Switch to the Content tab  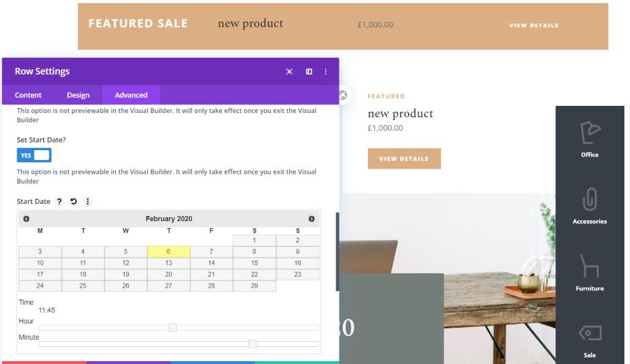pyautogui.click(x=28, y=95)
